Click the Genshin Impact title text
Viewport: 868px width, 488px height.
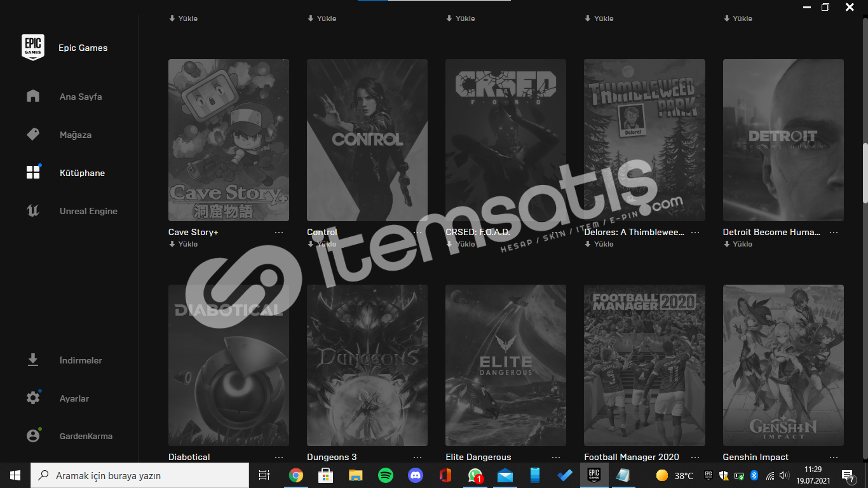pos(756,457)
